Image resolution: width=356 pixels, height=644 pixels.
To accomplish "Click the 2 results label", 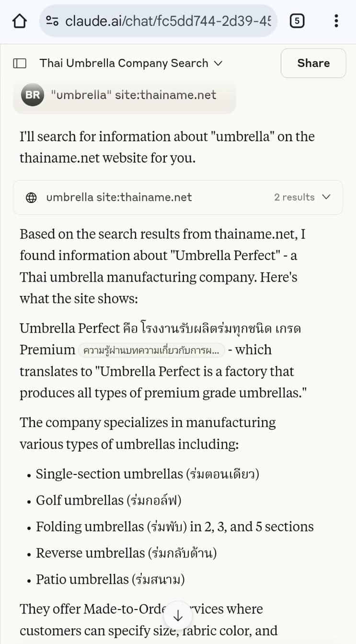I will [294, 197].
